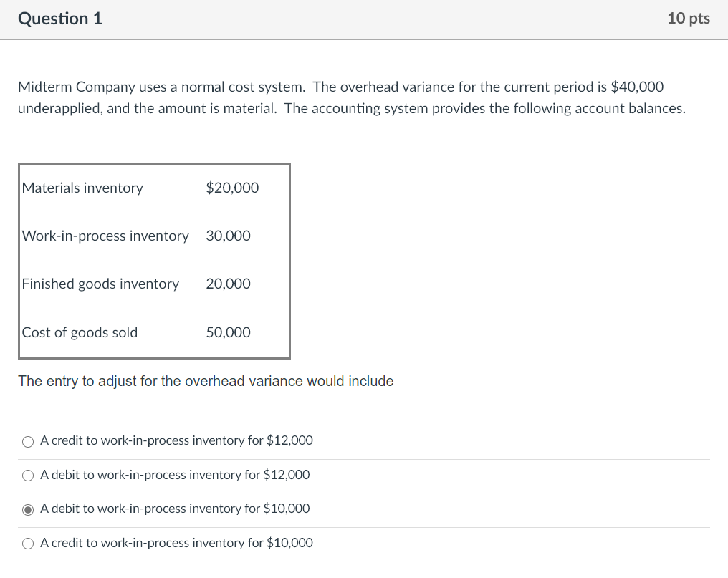728x578 pixels.
Task: Click the 30,000 value in the table
Action: (x=228, y=236)
